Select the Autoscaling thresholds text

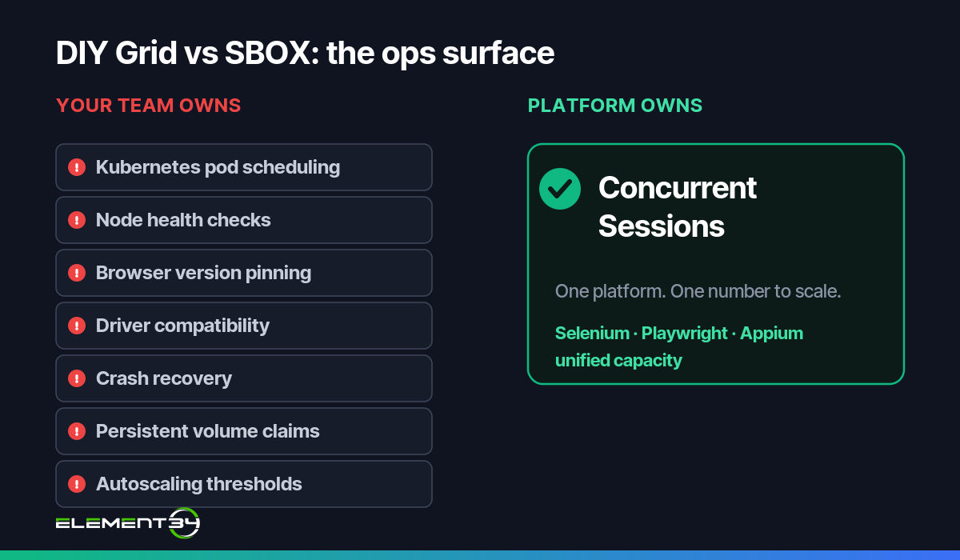pos(199,484)
